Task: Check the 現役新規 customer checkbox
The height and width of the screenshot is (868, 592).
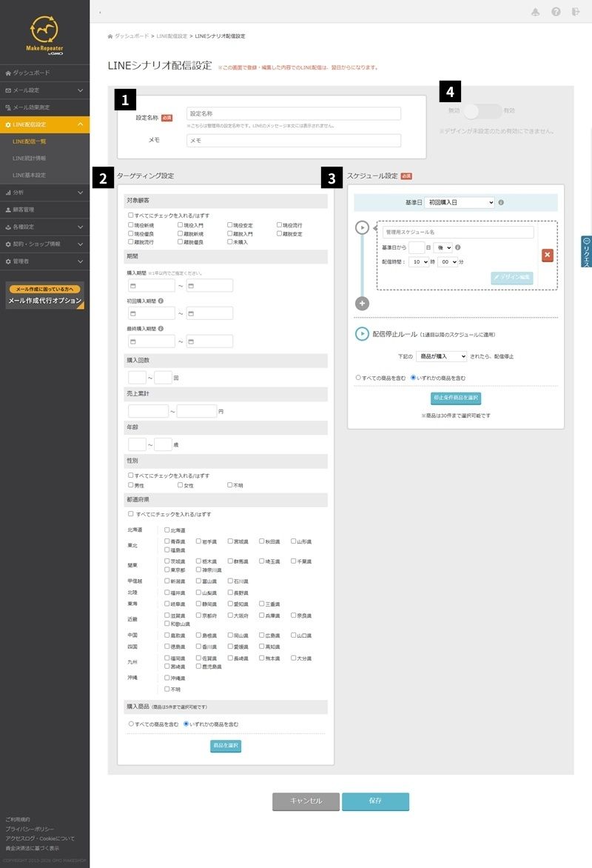Action: [130, 225]
